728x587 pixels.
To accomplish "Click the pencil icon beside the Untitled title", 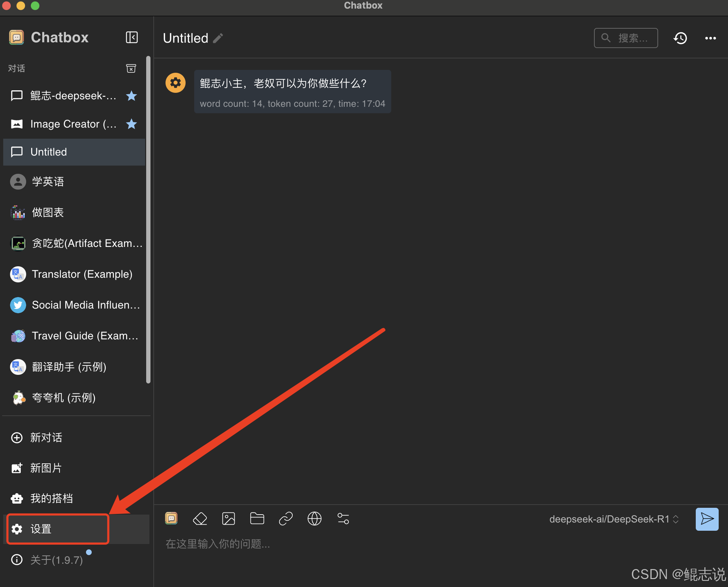I will point(218,38).
